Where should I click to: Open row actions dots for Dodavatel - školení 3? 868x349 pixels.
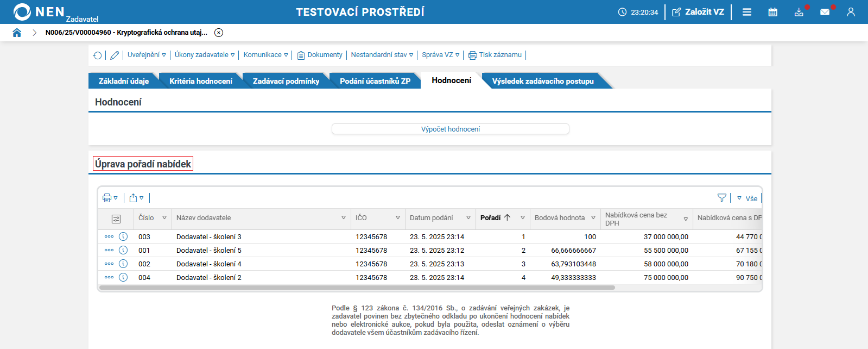[x=109, y=236]
